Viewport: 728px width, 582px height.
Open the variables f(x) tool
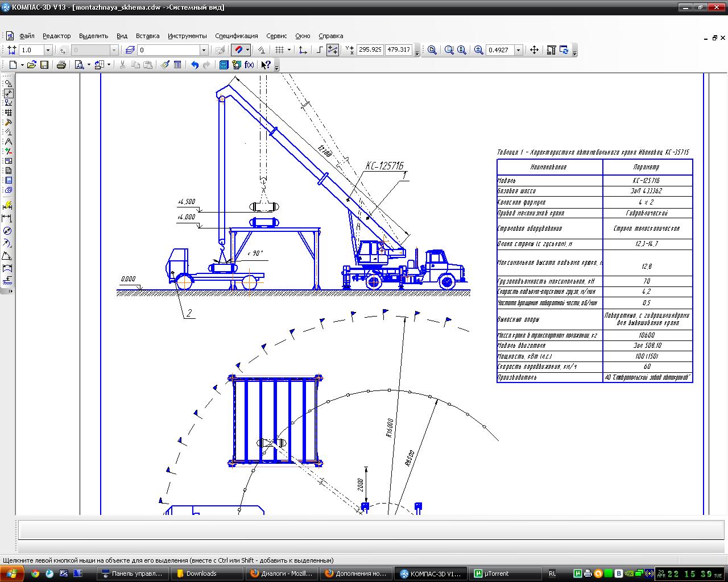[x=249, y=65]
